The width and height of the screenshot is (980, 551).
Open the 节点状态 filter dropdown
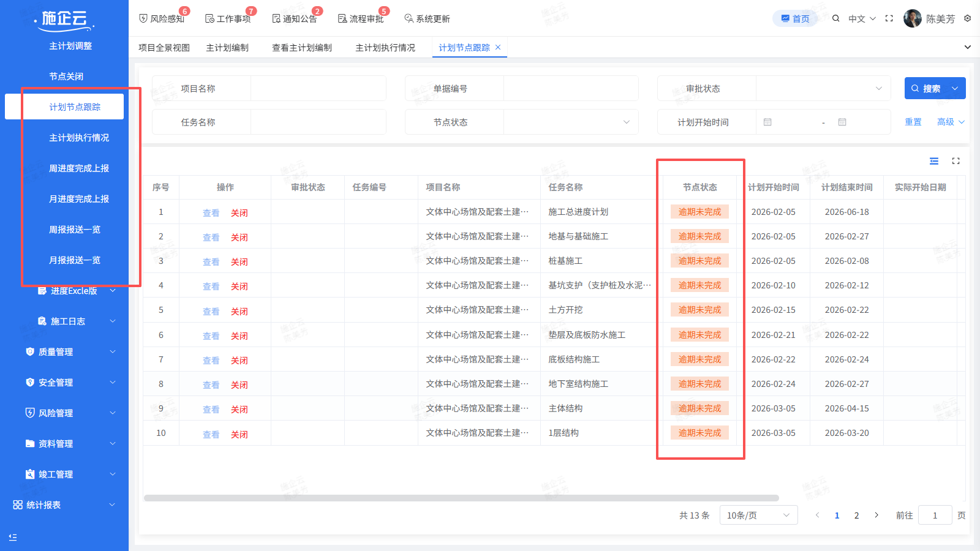[571, 122]
